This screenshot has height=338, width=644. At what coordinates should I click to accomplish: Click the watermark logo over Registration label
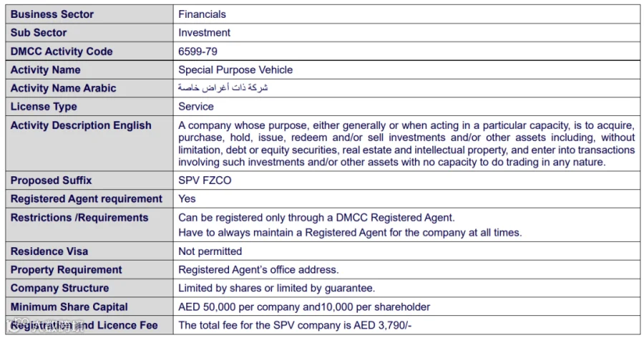click(x=45, y=325)
